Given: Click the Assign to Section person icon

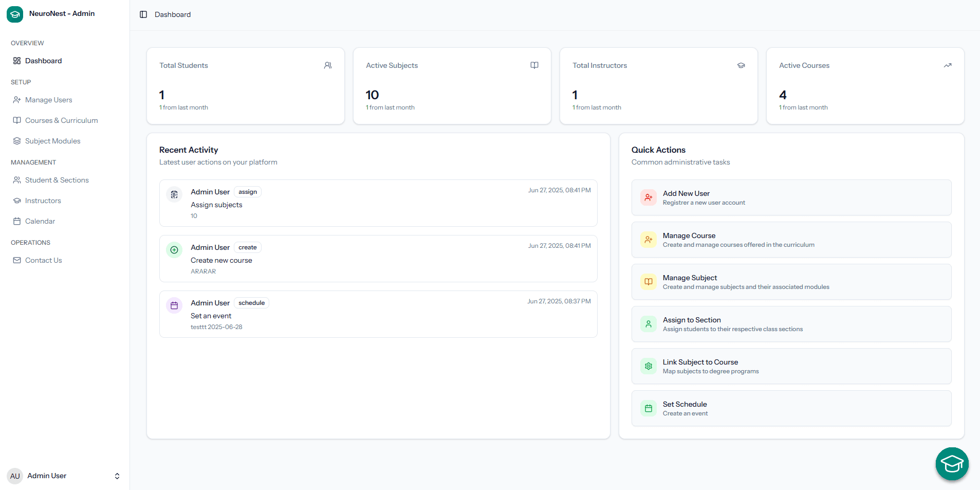Looking at the screenshot, I should (648, 324).
